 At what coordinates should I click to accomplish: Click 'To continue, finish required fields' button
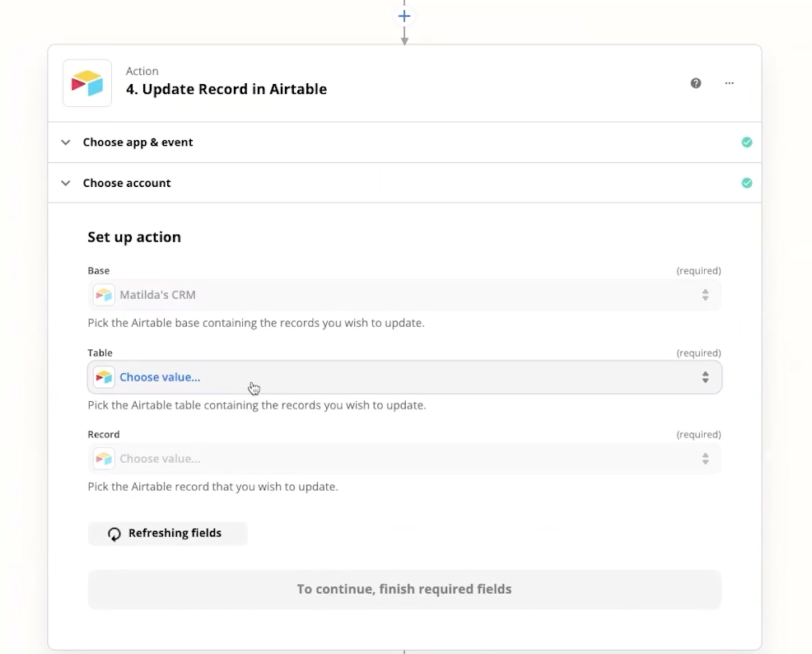pos(404,589)
